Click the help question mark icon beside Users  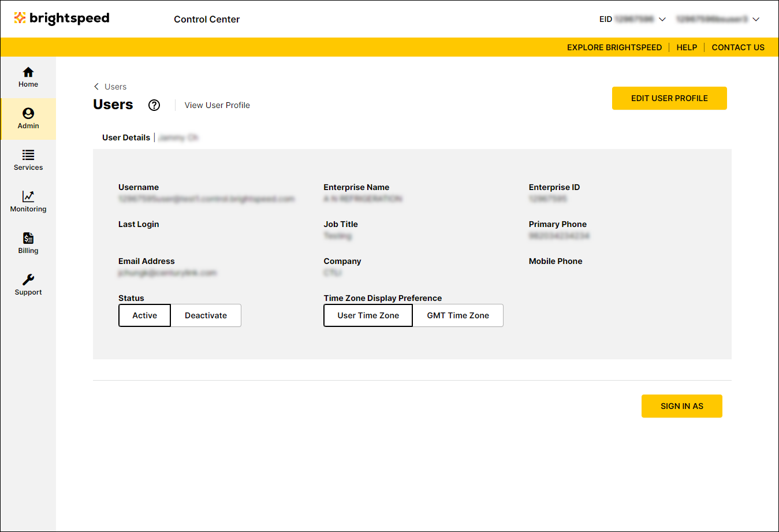click(154, 105)
